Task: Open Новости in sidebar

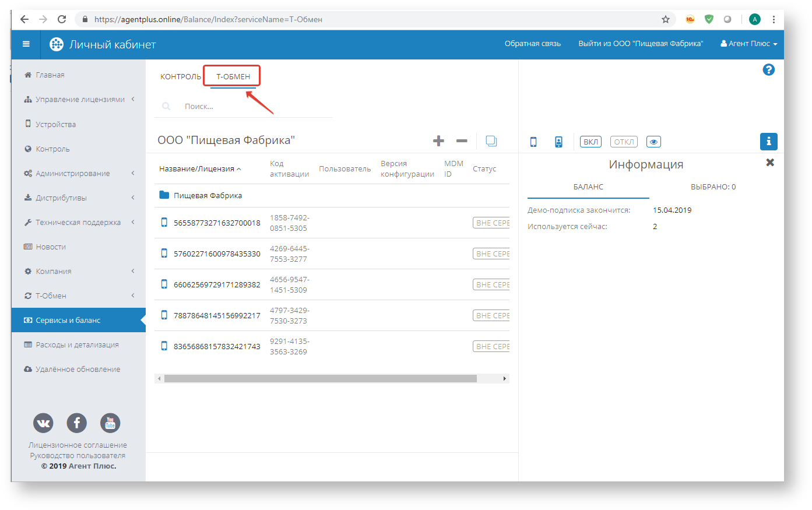Action: [x=79, y=247]
